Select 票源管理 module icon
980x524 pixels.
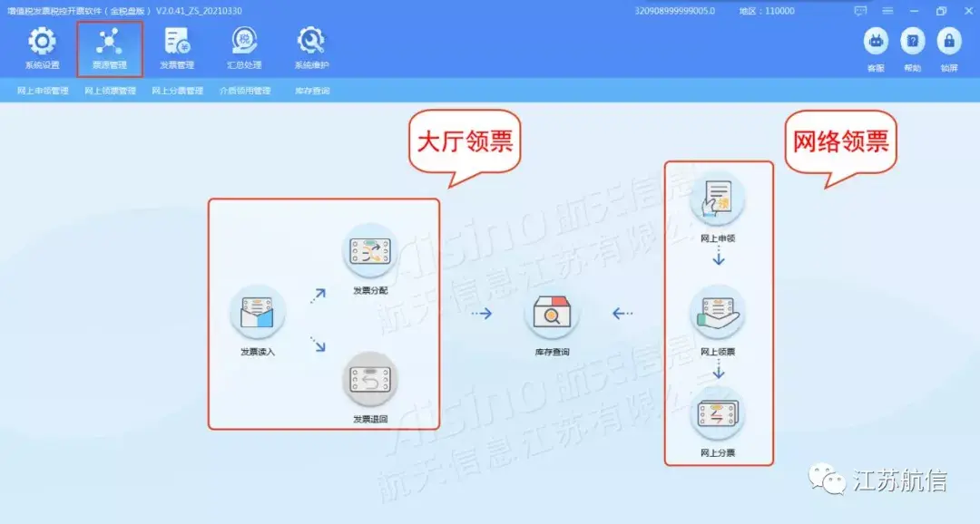tap(110, 42)
